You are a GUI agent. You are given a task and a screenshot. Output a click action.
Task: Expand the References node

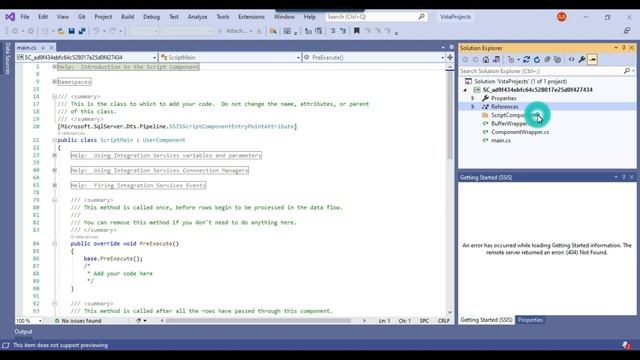(473, 107)
